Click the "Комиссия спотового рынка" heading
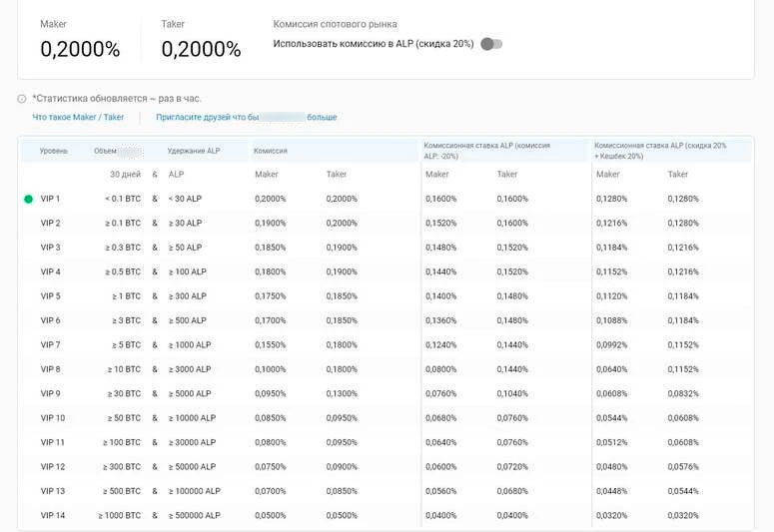The width and height of the screenshot is (774, 532). coord(335,24)
